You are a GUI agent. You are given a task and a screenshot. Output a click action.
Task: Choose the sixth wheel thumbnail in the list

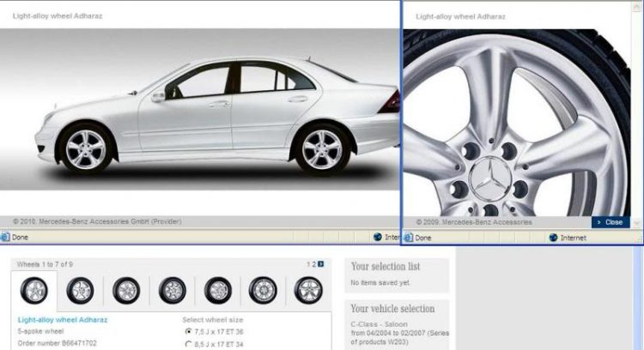263,291
